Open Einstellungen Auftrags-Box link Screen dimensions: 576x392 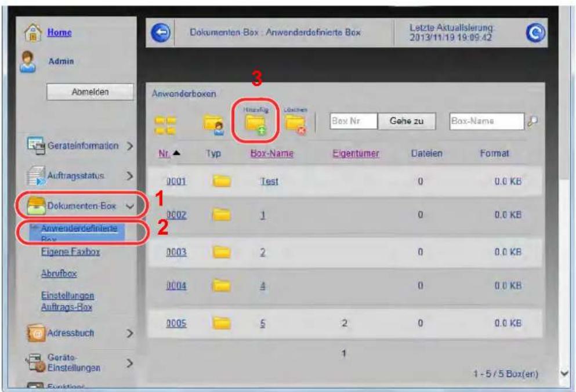[68, 302]
